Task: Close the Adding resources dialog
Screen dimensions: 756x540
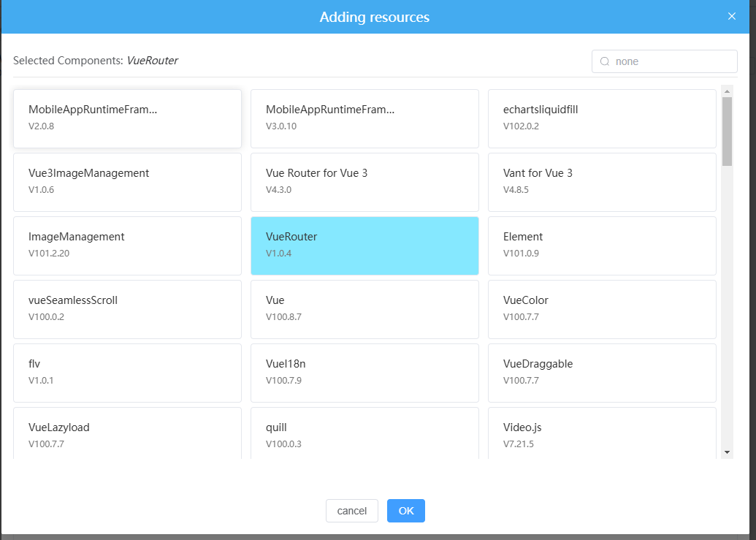Action: (x=731, y=16)
